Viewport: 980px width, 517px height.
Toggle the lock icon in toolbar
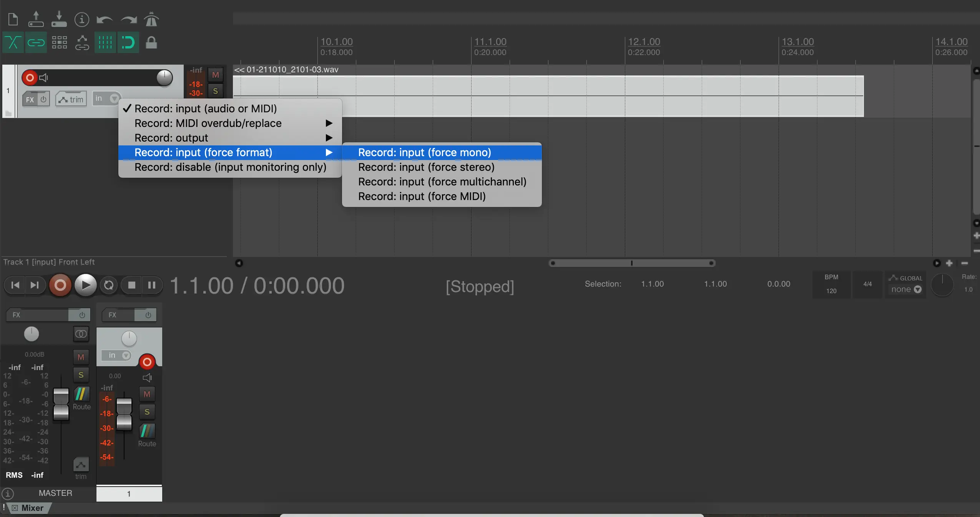151,42
